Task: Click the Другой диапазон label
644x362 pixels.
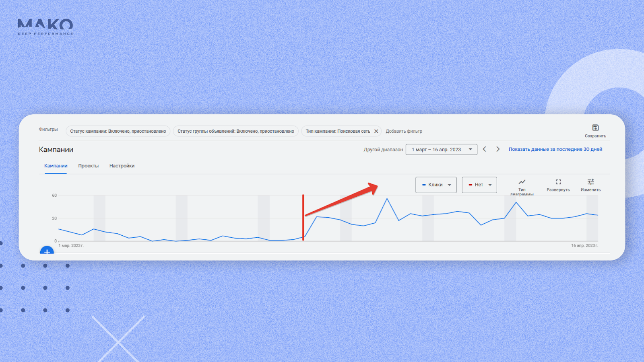Action: pyautogui.click(x=383, y=149)
